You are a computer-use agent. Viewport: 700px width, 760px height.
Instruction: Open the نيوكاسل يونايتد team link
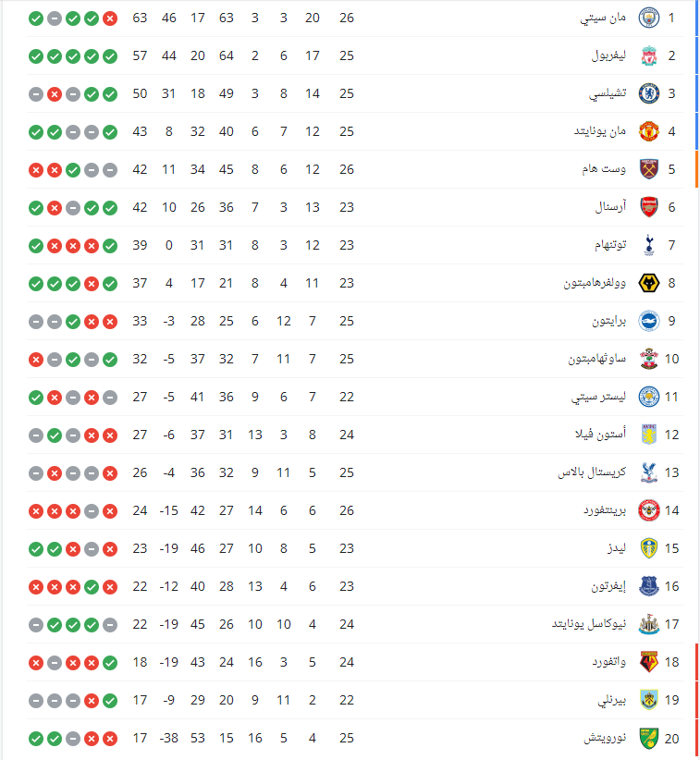[x=588, y=624]
